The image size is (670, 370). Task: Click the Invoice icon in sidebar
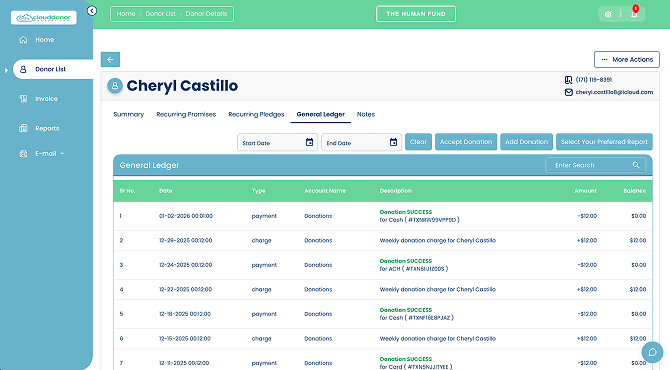click(x=24, y=99)
